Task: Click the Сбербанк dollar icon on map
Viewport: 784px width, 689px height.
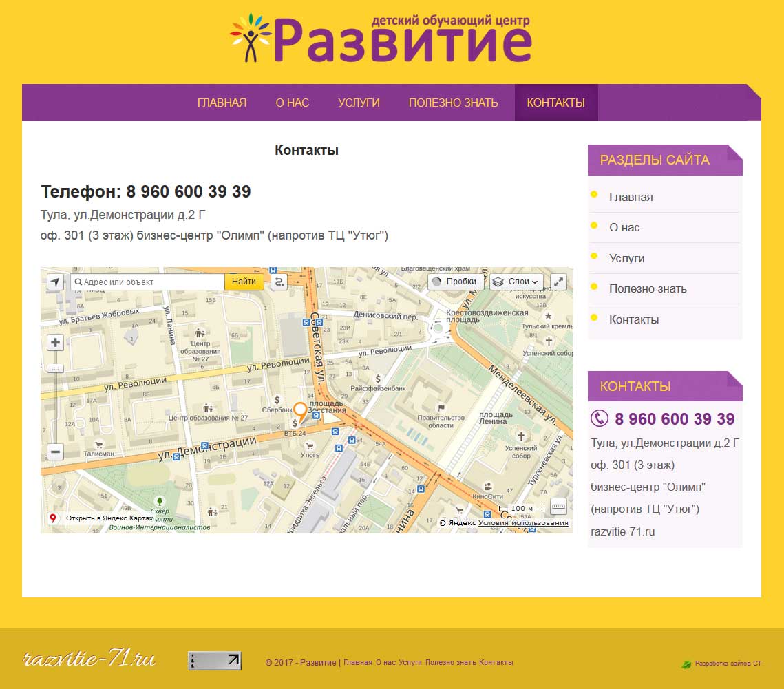Action: [277, 399]
